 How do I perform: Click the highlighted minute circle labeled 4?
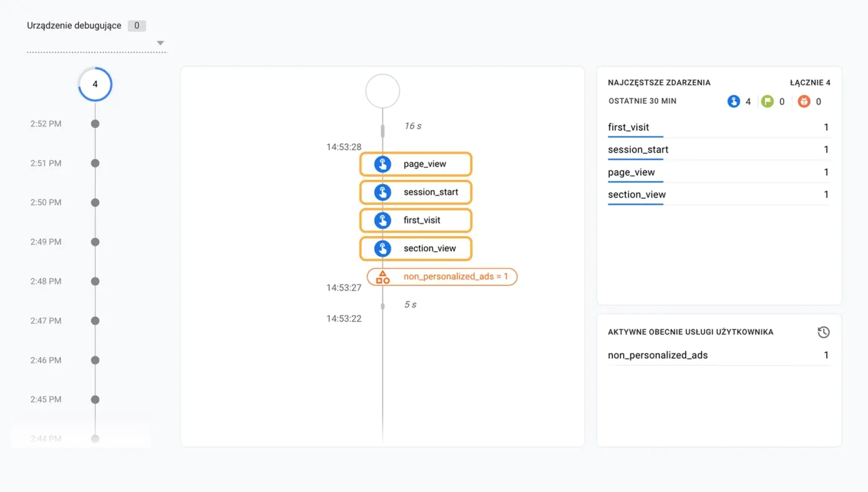(x=95, y=84)
